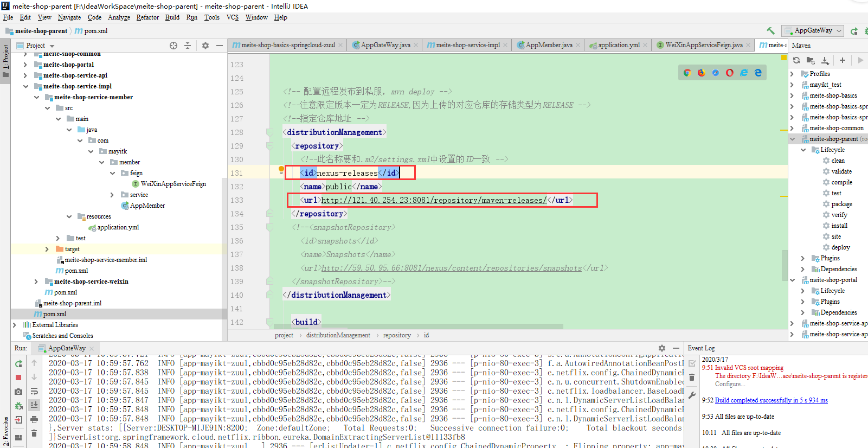
Task: Open preview in Safari browser icon
Action: [715, 73]
